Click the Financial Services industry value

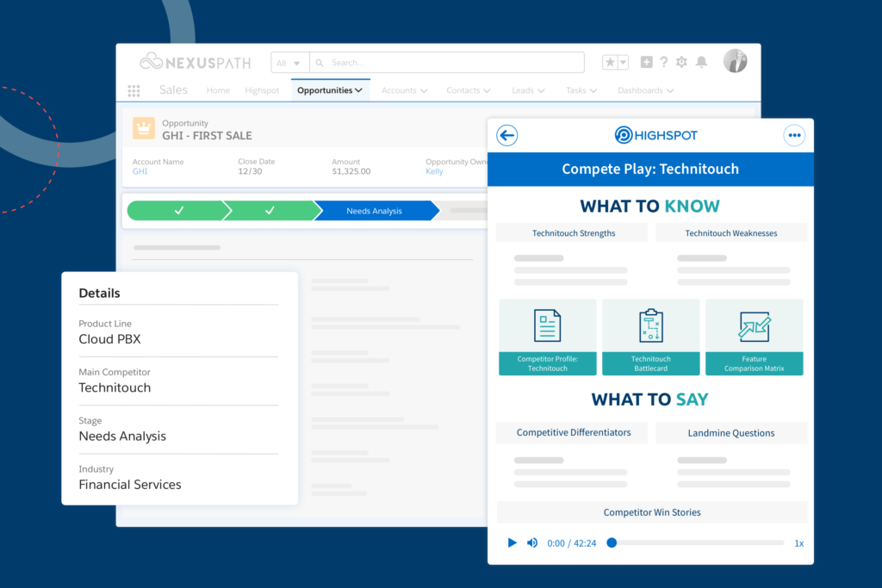pyautogui.click(x=130, y=485)
